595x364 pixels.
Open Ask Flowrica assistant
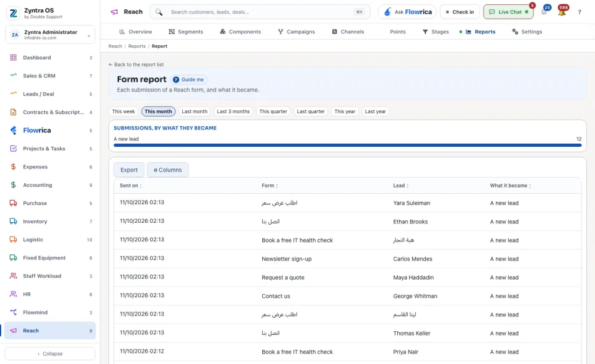pos(407,12)
